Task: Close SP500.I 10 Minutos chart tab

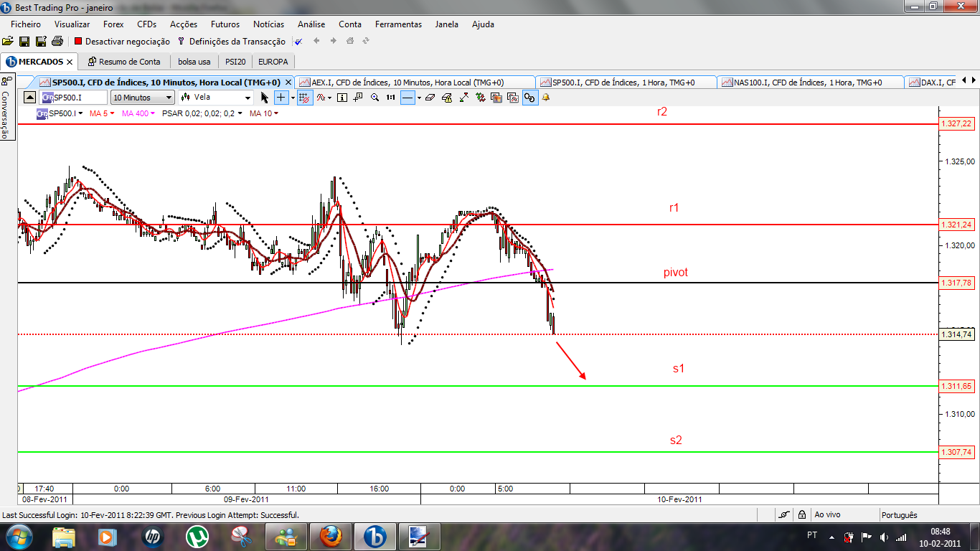Action: point(287,83)
